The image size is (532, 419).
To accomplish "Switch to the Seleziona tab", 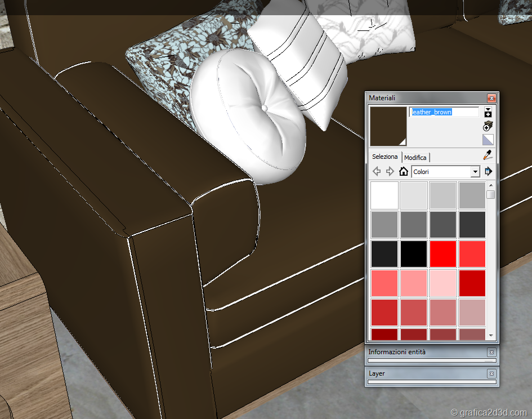I will (x=385, y=157).
